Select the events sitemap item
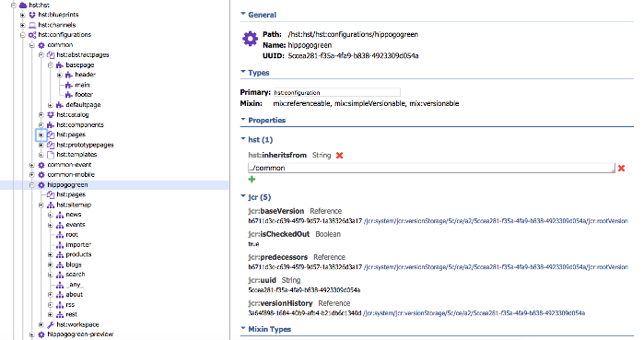Viewport: 644px width, 340px height. click(x=76, y=225)
